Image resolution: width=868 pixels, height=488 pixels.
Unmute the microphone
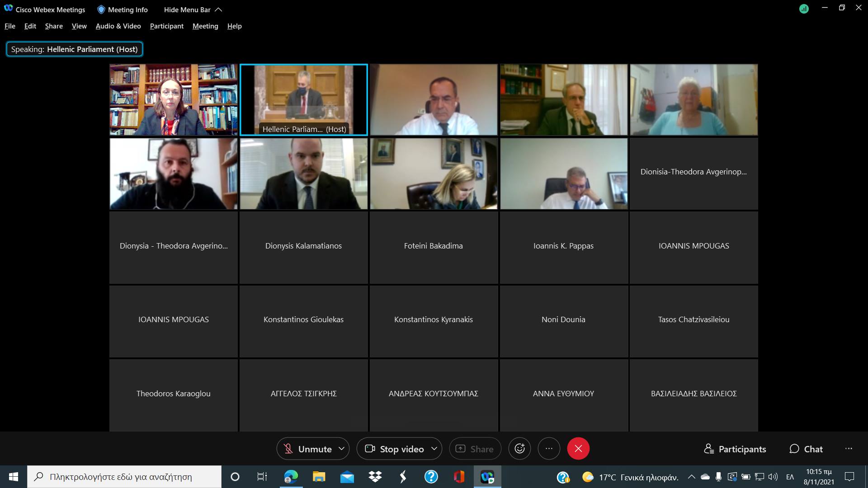pos(307,449)
